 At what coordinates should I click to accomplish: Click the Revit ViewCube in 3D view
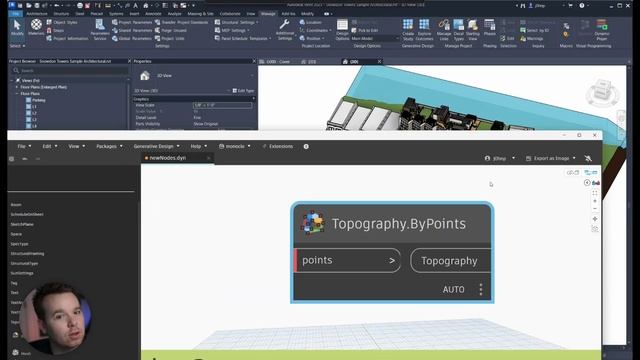point(602,91)
